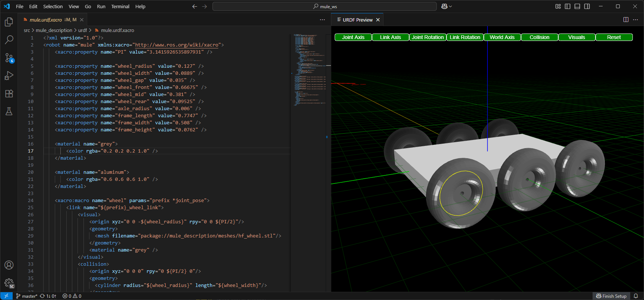Click the VS Code logo icon
Image resolution: width=644 pixels, height=300 pixels.
7,6
